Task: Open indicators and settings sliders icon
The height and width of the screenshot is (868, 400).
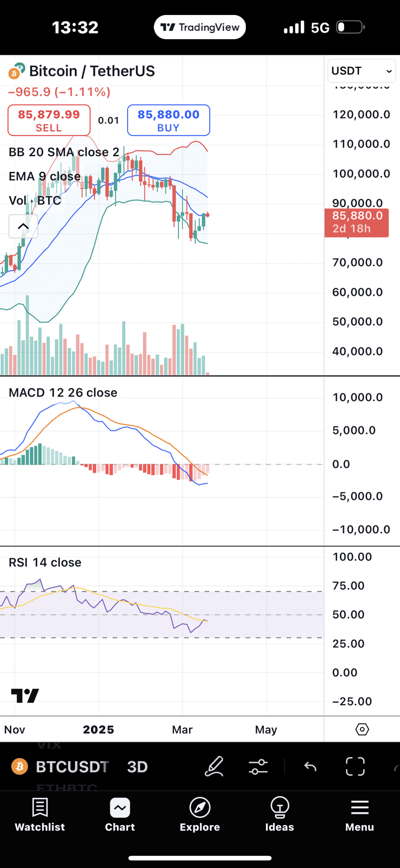Action: (x=258, y=766)
